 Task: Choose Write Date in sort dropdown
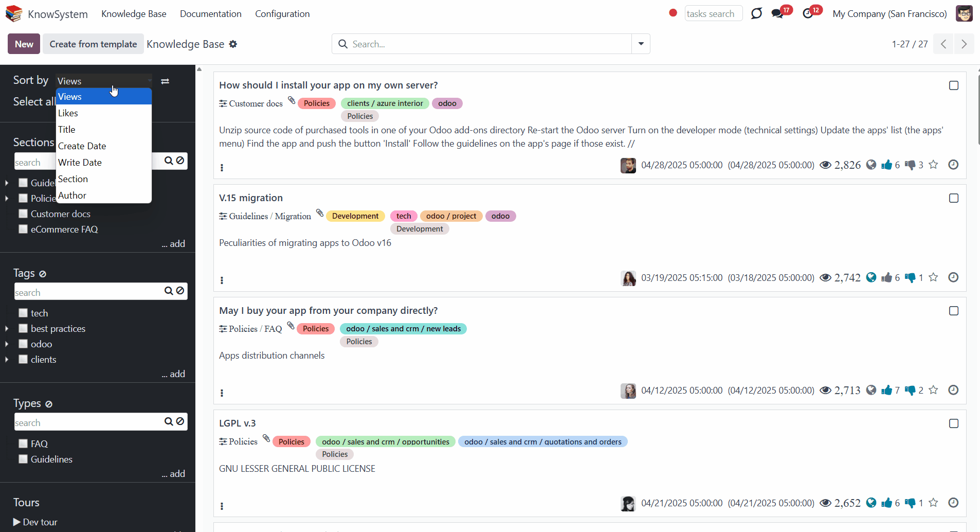[80, 163]
